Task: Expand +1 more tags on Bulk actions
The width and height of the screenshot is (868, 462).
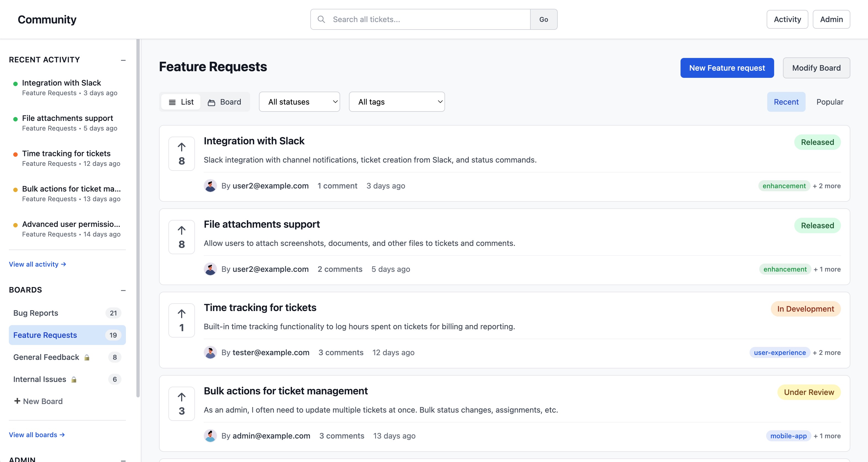Action: tap(827, 436)
